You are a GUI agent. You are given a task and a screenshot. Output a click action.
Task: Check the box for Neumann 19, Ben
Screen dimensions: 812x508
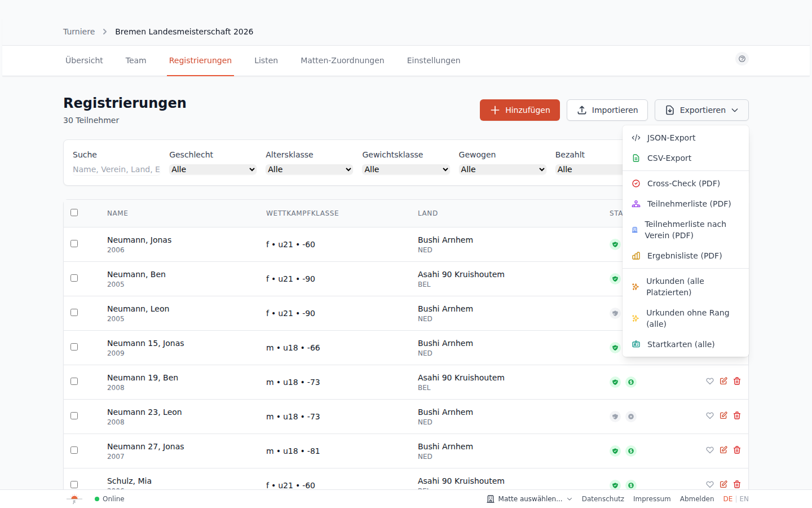point(74,381)
